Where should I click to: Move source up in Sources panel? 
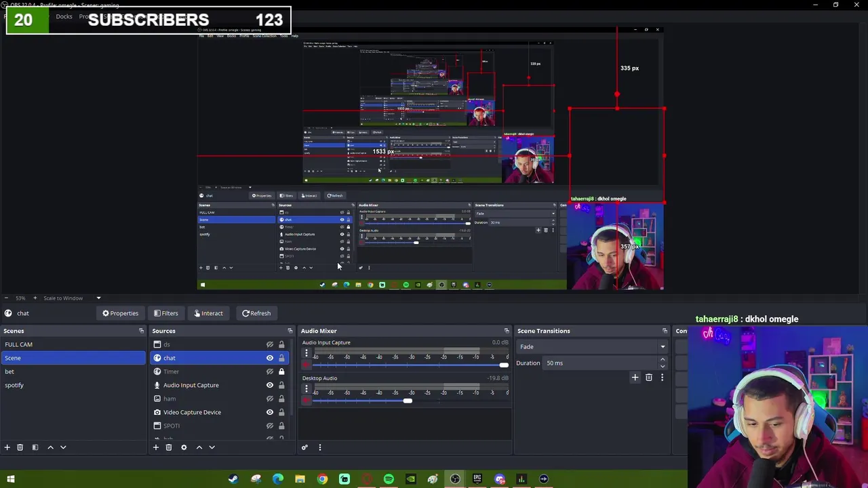click(199, 447)
